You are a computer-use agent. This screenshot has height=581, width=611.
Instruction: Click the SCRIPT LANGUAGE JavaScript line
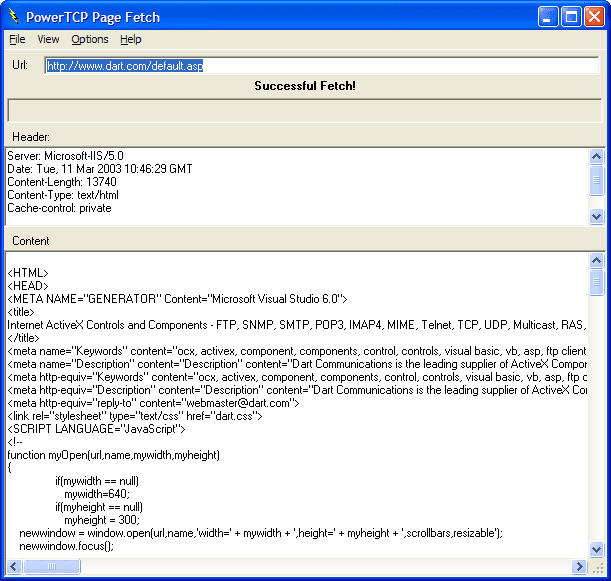click(96, 429)
